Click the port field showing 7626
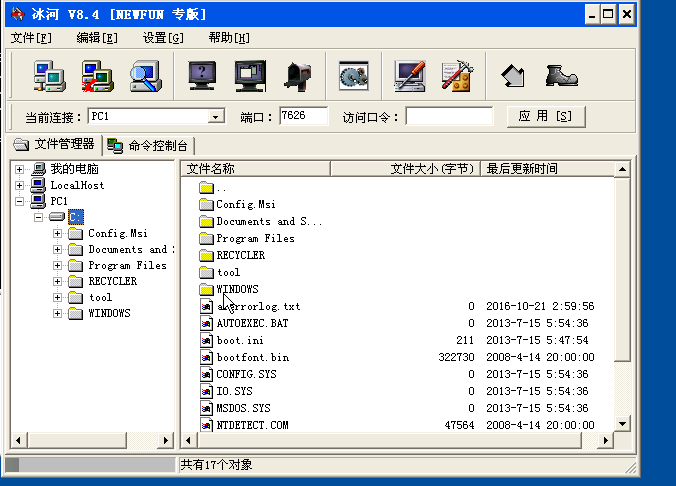Viewport: 676px width, 486px height. pyautogui.click(x=303, y=116)
